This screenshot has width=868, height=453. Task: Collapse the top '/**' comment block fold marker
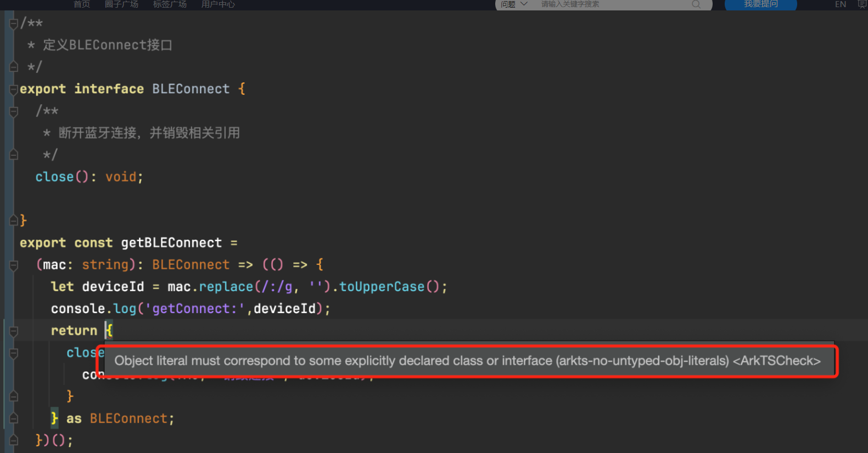pyautogui.click(x=14, y=24)
